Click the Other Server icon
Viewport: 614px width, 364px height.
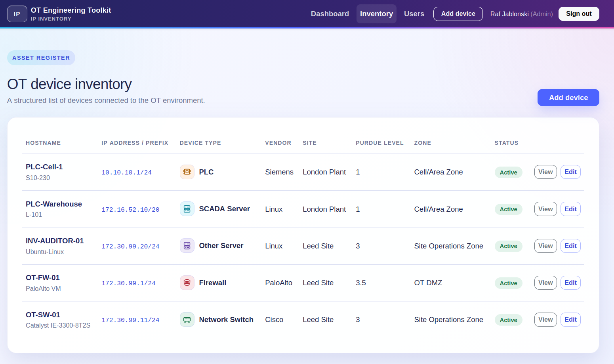(x=187, y=246)
